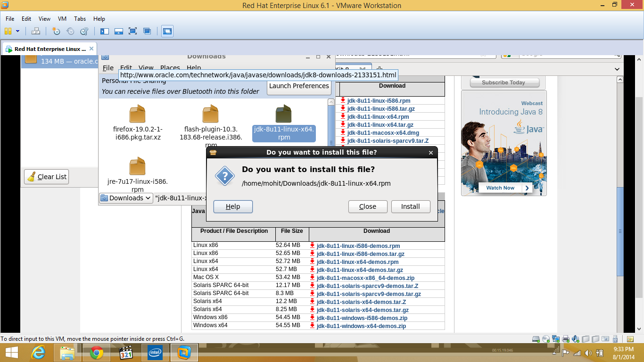This screenshot has height=362, width=644.
Task: Expand the browser tab list chevron
Action: point(618,69)
